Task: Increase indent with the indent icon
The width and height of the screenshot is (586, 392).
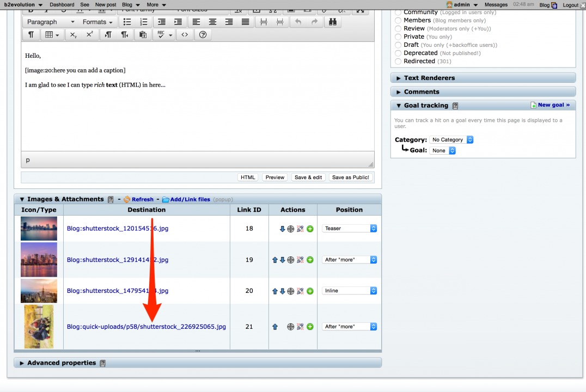Action: click(178, 22)
